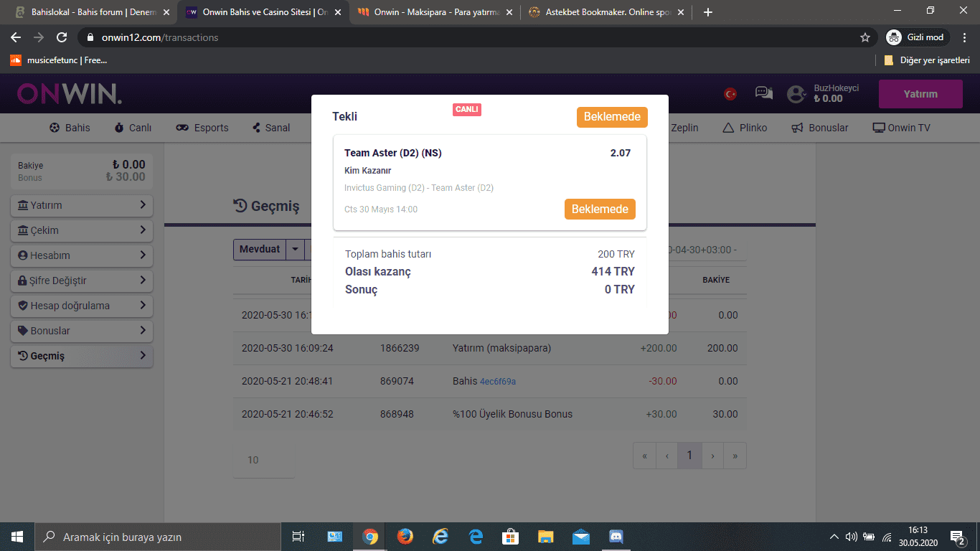Go to first page of pagination
Screen dimensions: 980x551
[645, 456]
